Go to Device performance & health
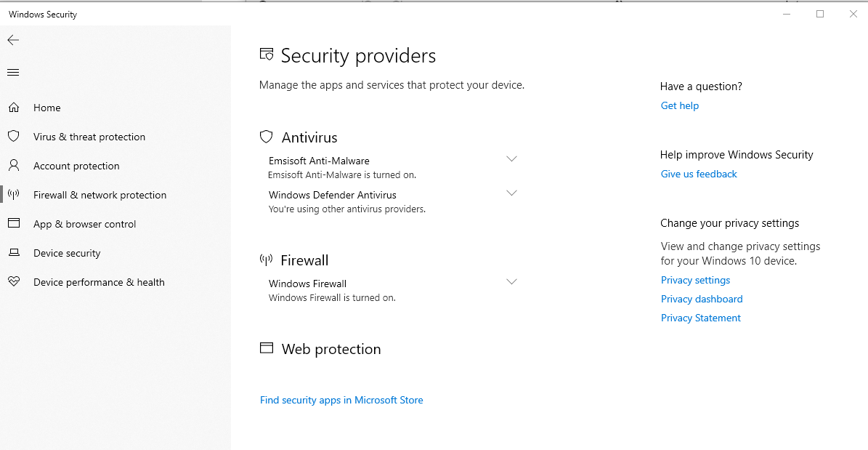This screenshot has height=450, width=868. point(99,282)
